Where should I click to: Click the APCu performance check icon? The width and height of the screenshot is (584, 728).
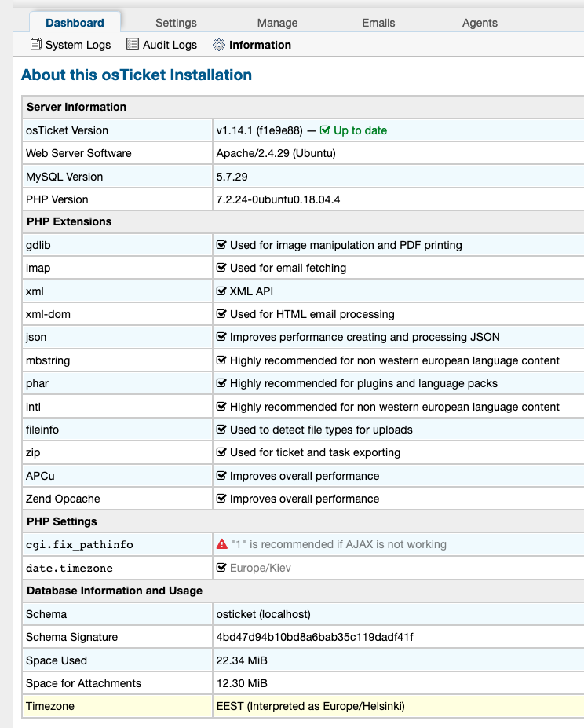(221, 475)
